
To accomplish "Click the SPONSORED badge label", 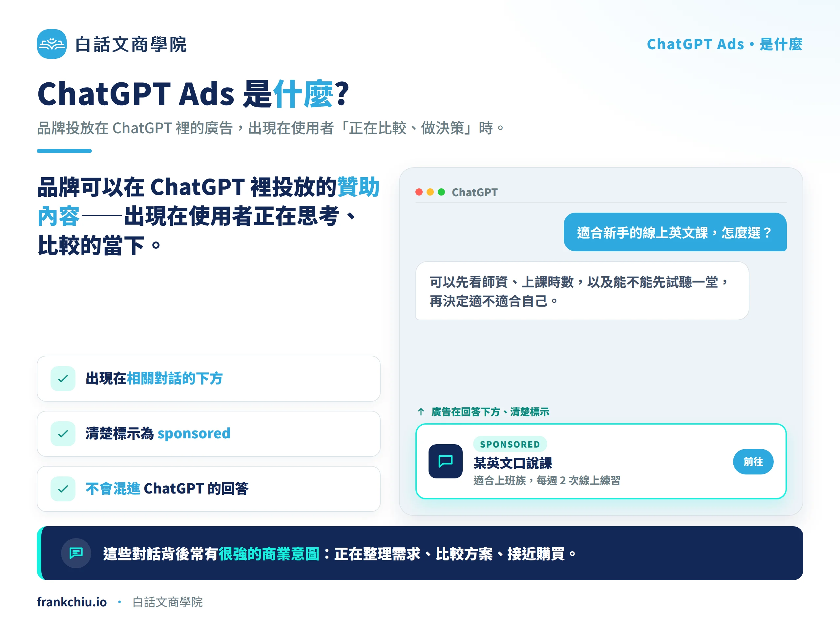I will [x=510, y=444].
